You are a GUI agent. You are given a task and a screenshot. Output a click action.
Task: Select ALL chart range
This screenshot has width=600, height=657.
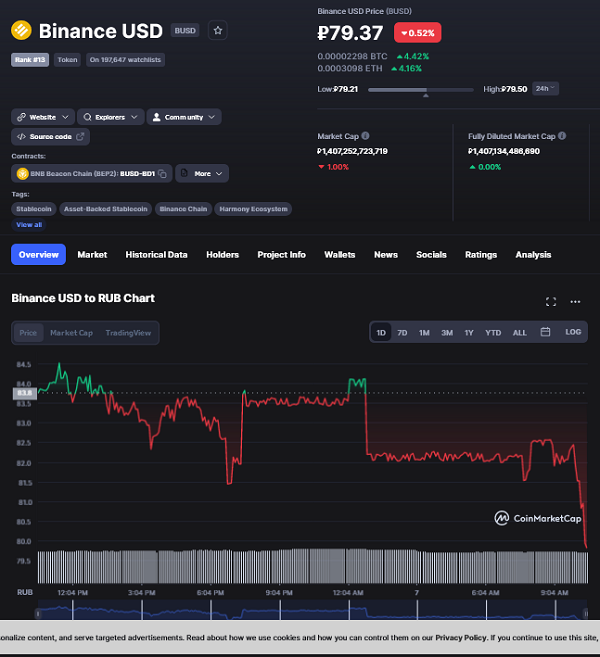[520, 333]
